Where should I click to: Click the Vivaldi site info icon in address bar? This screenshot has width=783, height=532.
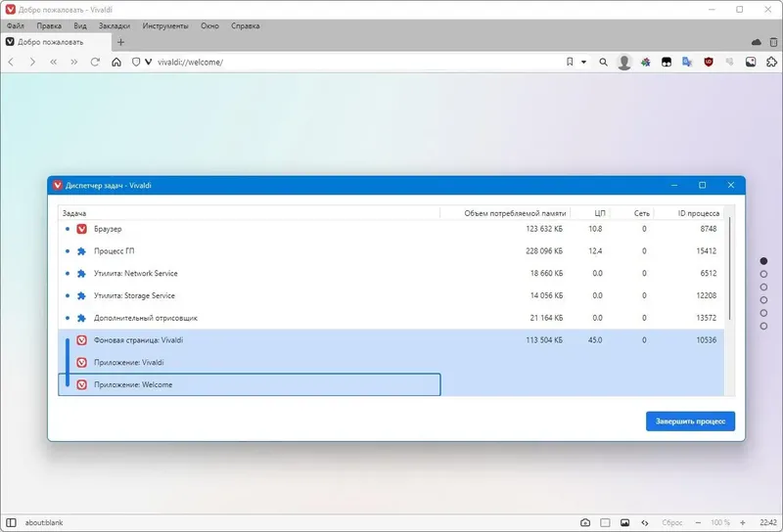click(x=149, y=62)
